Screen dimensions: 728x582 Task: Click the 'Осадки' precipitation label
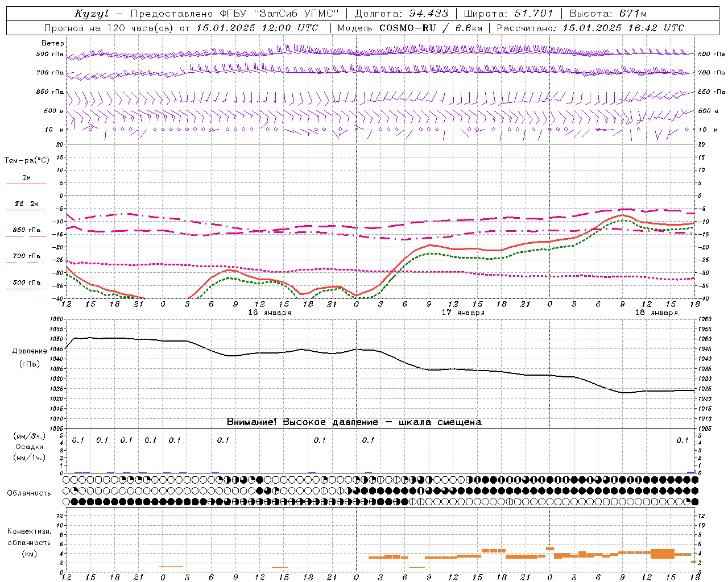coord(30,447)
